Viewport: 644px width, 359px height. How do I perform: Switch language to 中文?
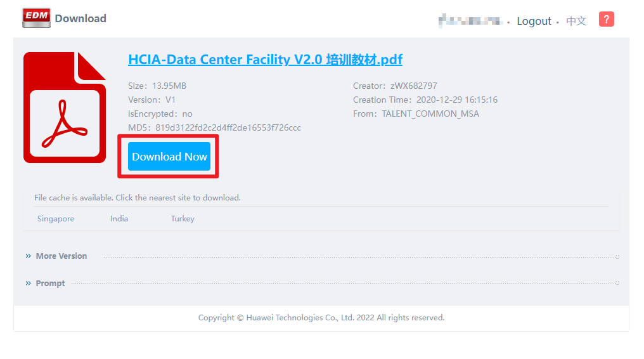576,21
